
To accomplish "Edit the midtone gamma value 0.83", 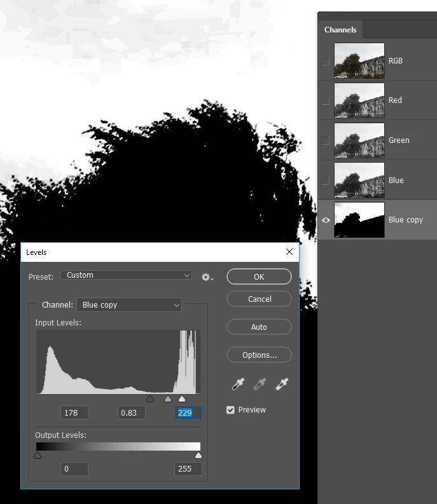I will (x=131, y=412).
